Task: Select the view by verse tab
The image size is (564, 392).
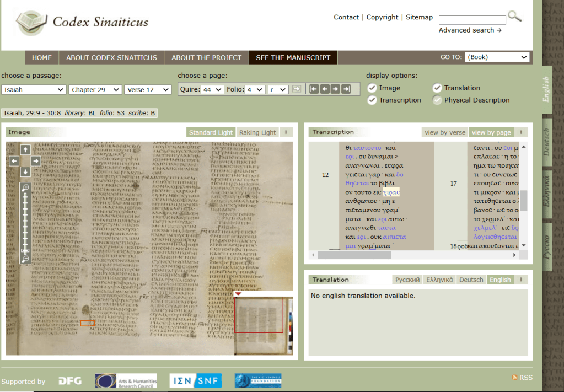Action: (x=445, y=132)
